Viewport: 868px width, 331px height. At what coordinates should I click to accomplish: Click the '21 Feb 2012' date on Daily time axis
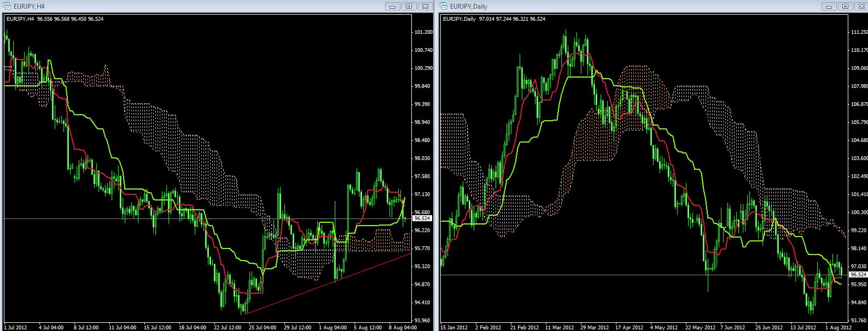click(525, 327)
